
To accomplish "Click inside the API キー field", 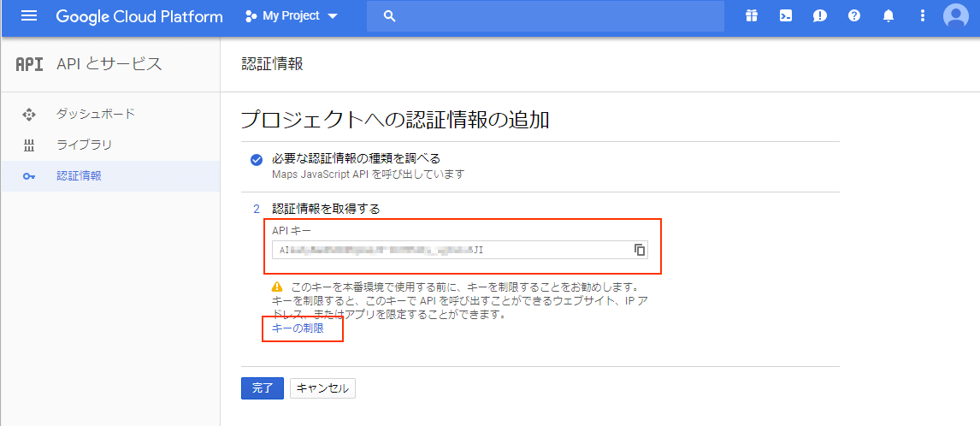I will 460,251.
